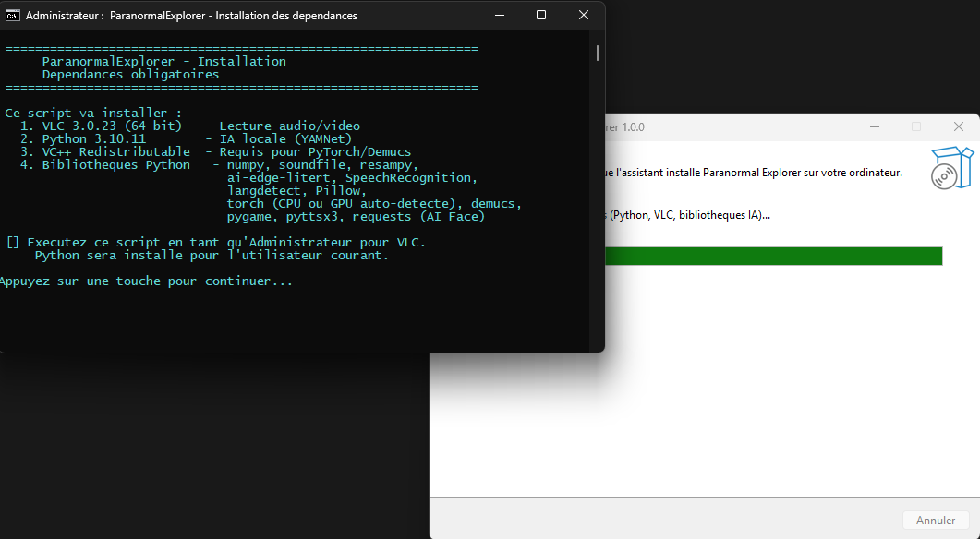Close the Administrateur console window
The image size is (980, 539).
click(583, 15)
